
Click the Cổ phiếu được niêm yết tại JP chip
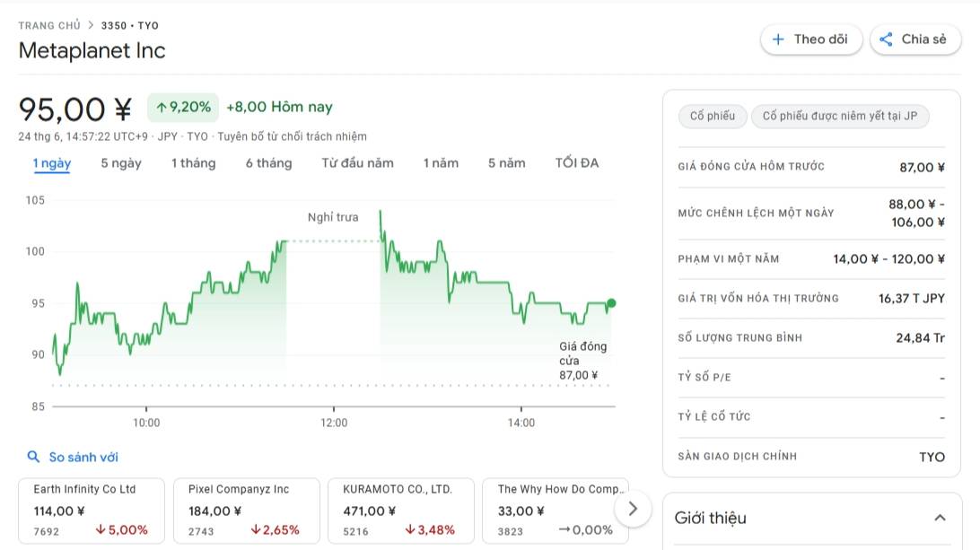click(840, 117)
